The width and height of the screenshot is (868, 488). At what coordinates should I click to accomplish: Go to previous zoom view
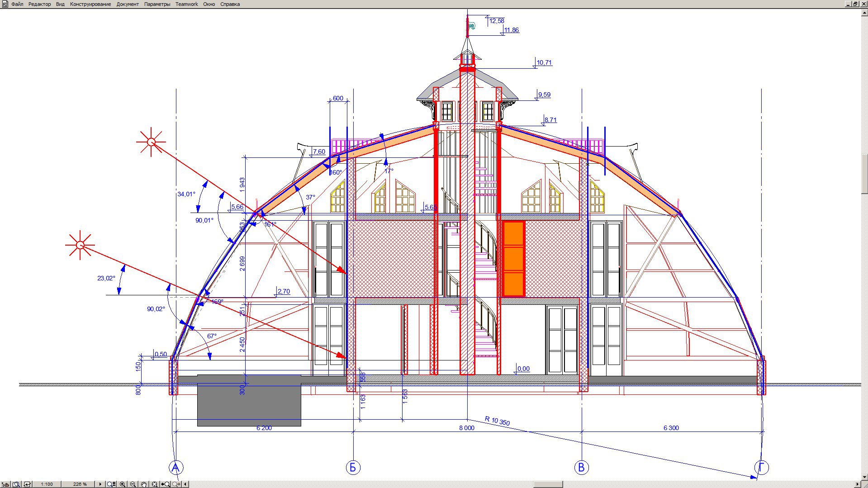click(166, 484)
